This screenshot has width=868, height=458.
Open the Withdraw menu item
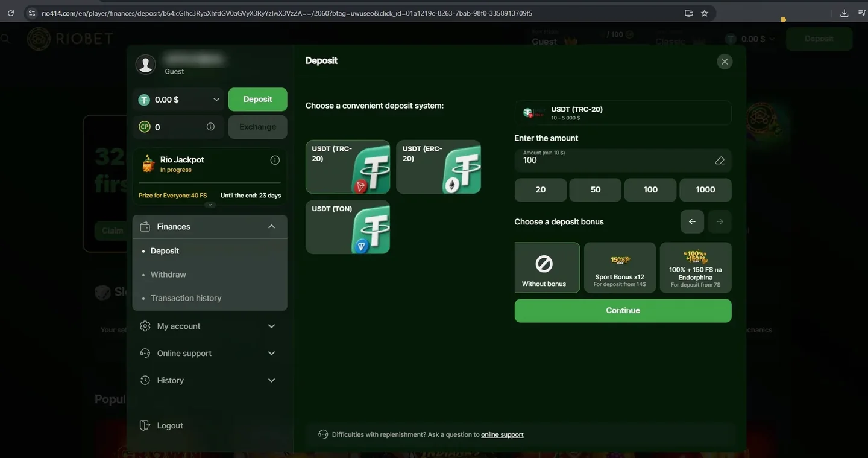tap(168, 275)
